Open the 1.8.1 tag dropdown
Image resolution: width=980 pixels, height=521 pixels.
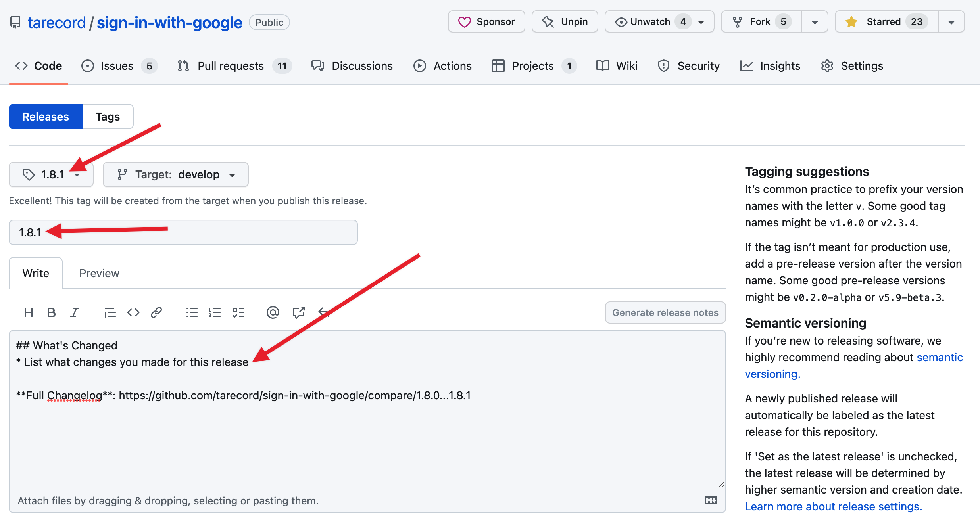51,174
